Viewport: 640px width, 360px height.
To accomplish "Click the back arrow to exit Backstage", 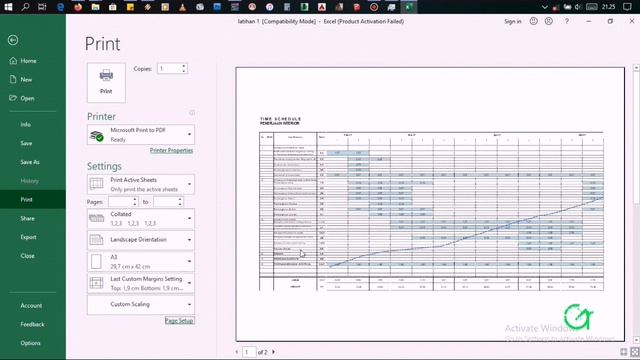I will click(13, 40).
